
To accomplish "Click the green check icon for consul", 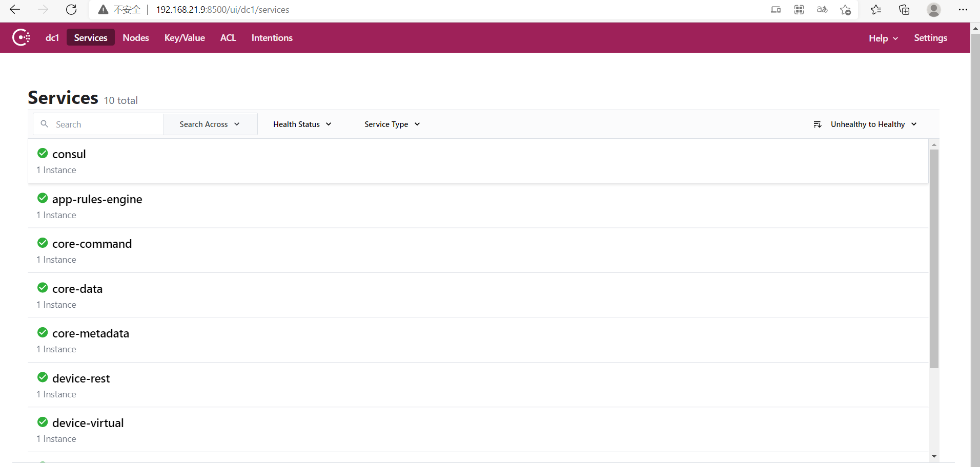I will point(43,153).
